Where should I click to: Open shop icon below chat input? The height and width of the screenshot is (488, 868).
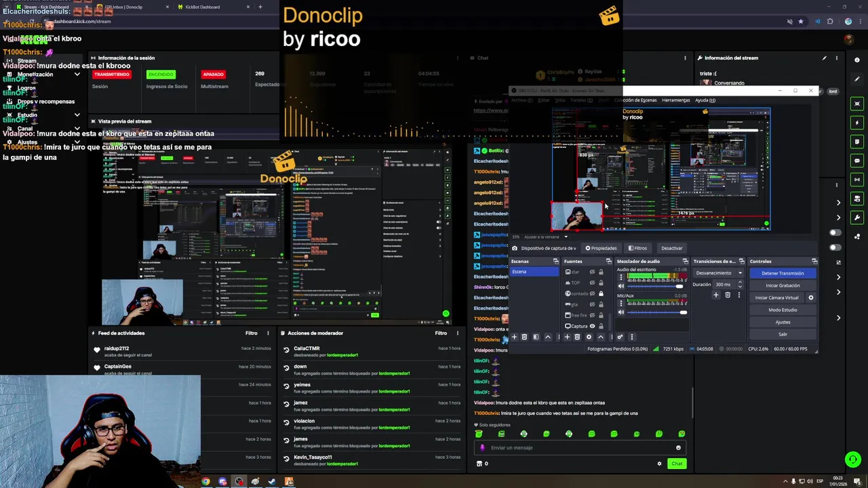479,464
